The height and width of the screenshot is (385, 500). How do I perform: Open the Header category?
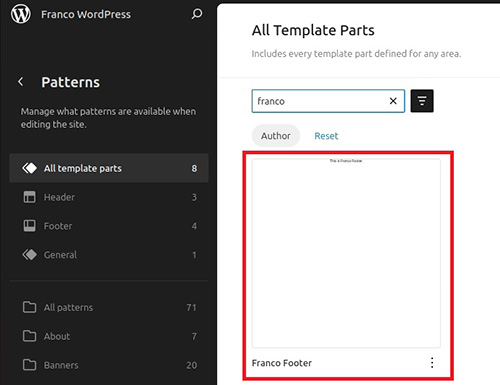coord(109,197)
